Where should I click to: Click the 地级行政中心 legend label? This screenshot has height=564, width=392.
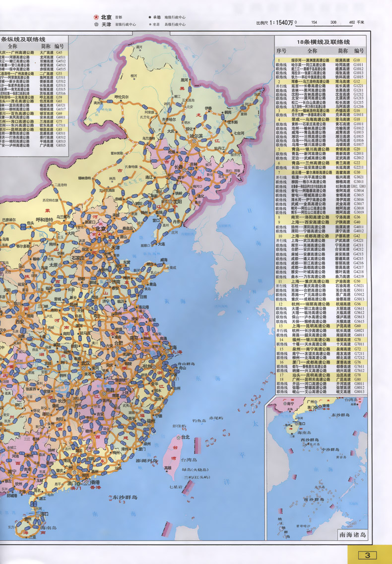tap(175, 17)
